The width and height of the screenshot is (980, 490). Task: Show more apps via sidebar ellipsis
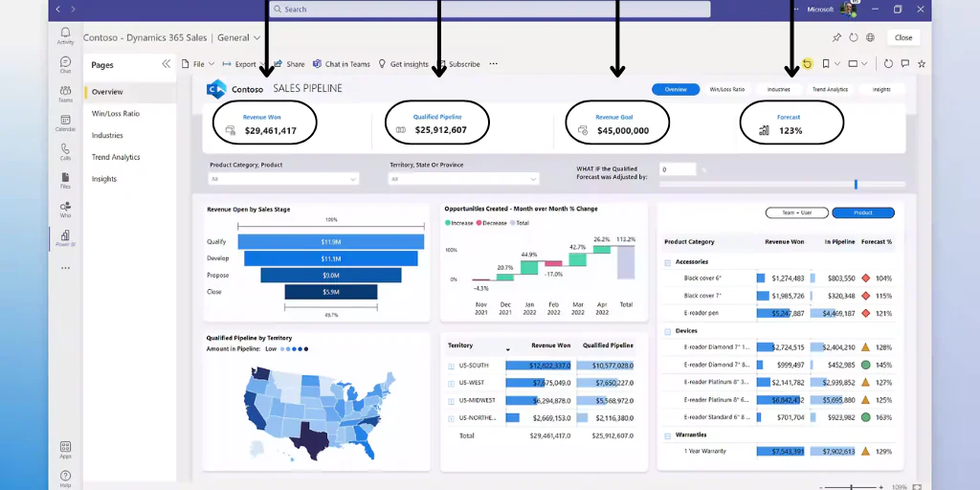point(65,268)
